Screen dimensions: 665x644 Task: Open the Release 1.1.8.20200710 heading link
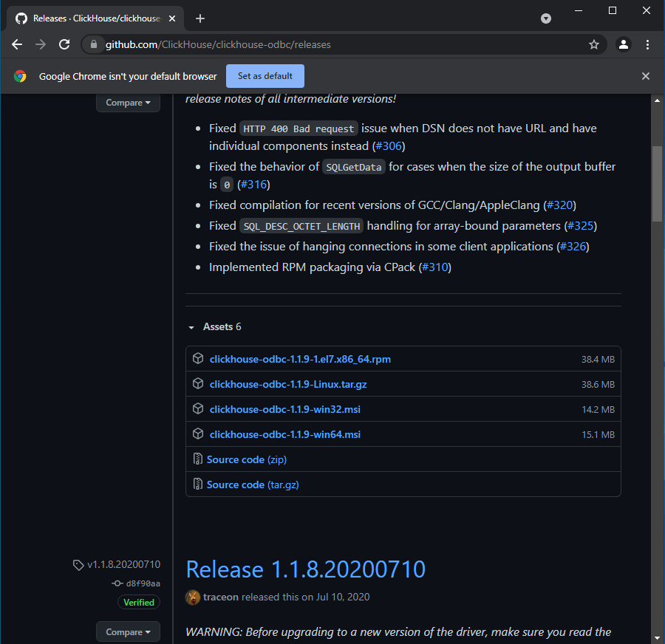tap(305, 569)
